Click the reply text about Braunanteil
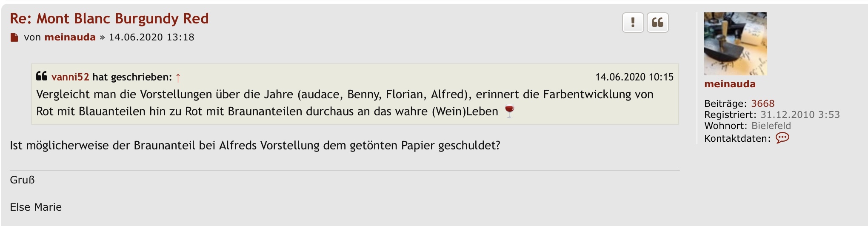The height and width of the screenshot is (226, 868). (255, 146)
